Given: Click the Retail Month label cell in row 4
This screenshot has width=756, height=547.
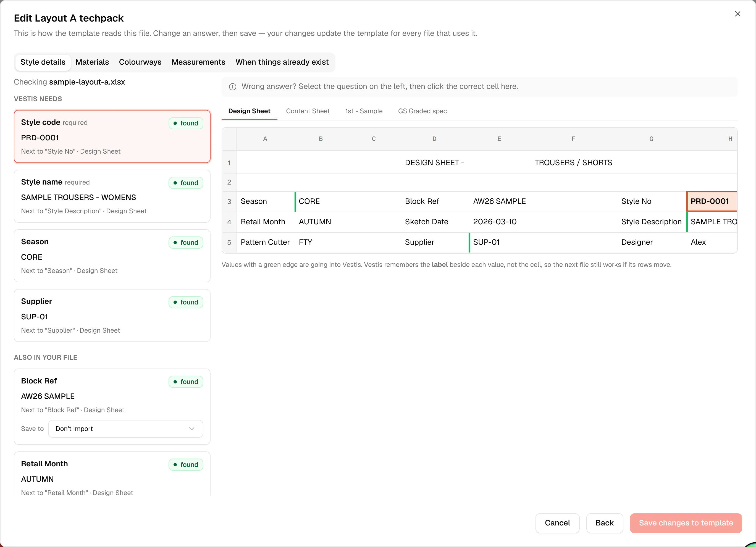Looking at the screenshot, I should (x=266, y=222).
